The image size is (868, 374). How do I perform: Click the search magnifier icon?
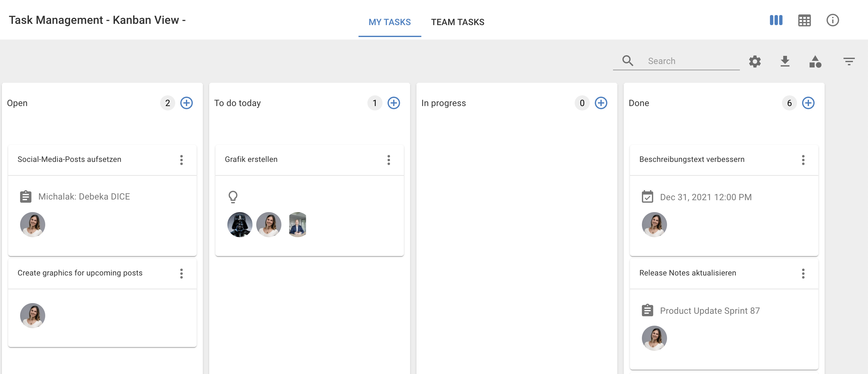tap(627, 61)
